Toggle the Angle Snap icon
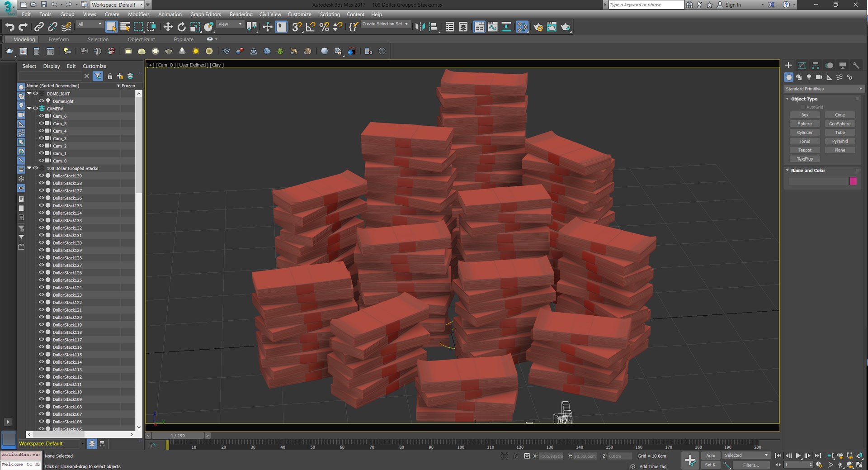The height and width of the screenshot is (470, 868). 311,27
